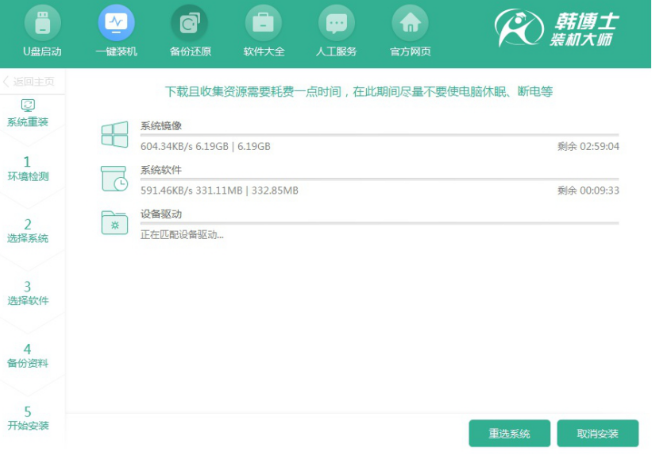Open the 官方网页 home icon
The image size is (653, 461).
click(409, 22)
